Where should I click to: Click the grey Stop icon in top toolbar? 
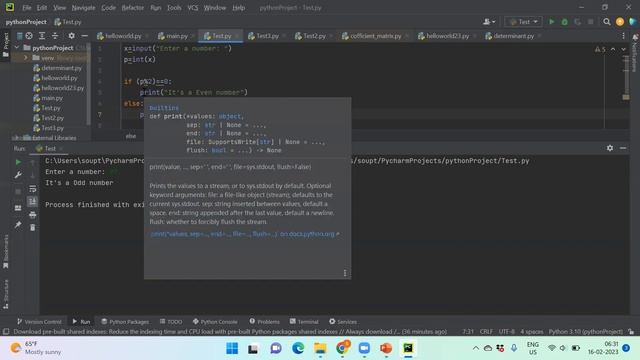tap(591, 22)
